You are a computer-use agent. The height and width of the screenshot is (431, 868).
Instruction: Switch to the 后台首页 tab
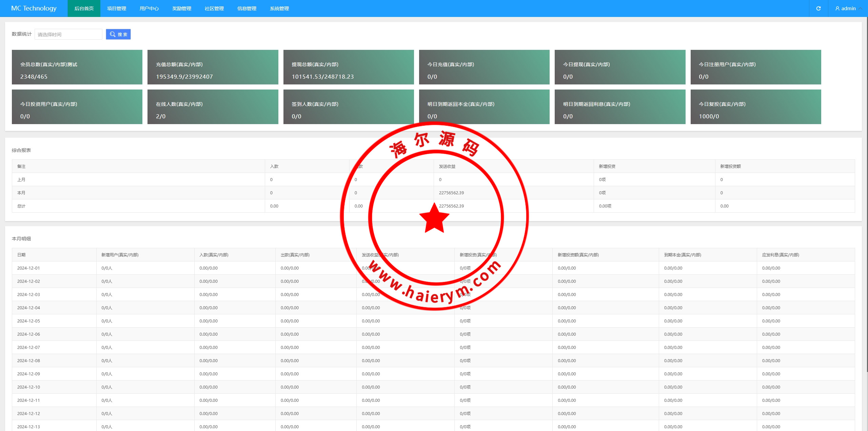tap(84, 8)
